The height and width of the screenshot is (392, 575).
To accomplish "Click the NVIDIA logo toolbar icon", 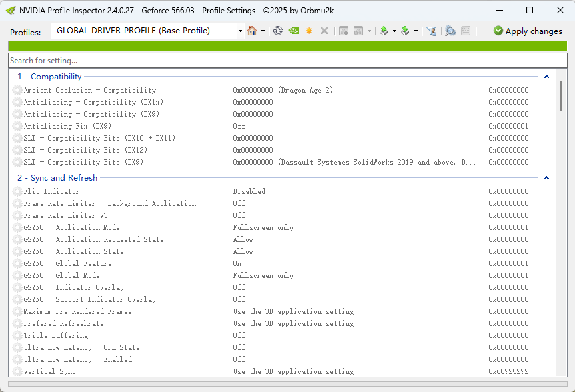I will 294,31.
